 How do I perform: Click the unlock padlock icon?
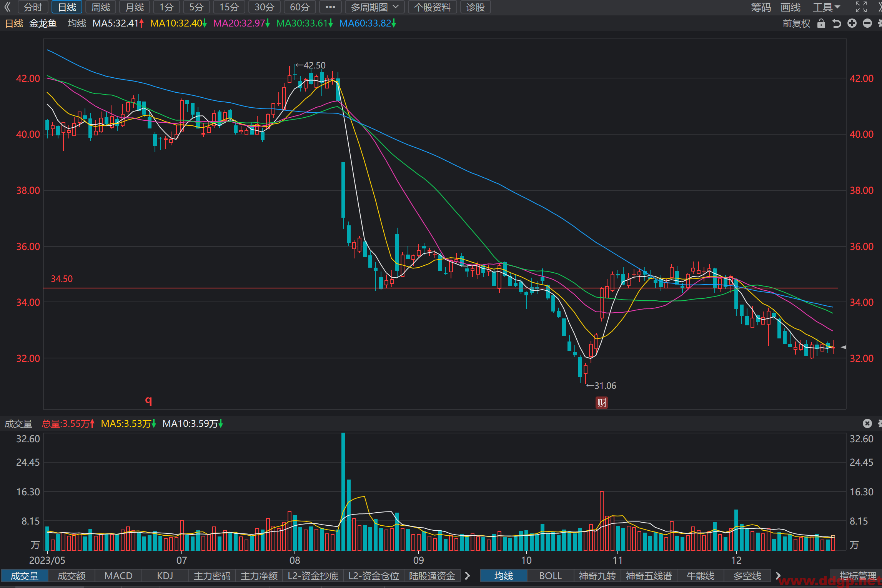coord(821,23)
